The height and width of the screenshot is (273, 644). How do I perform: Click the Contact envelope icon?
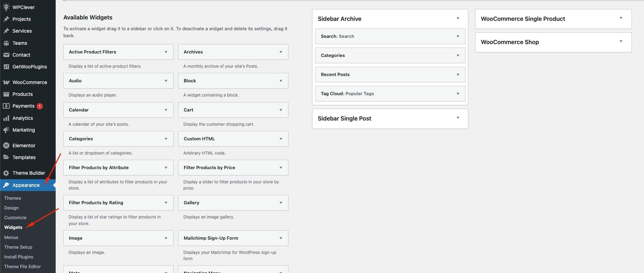6,55
